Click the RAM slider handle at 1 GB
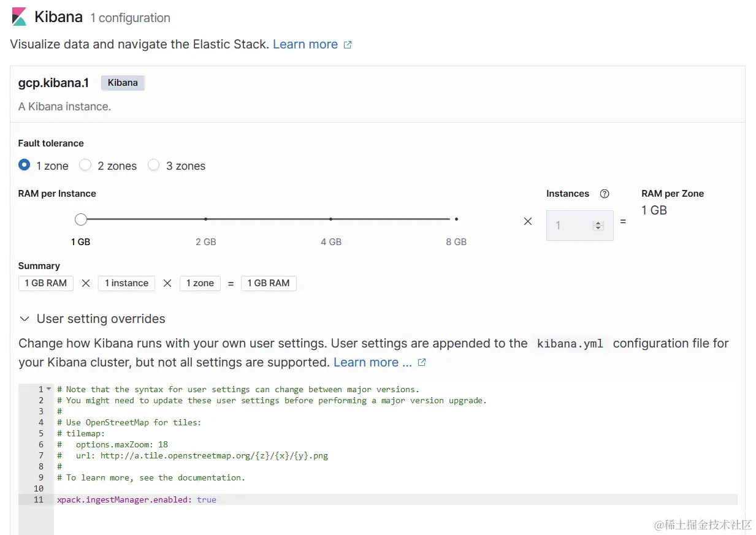The width and height of the screenshot is (756, 535). click(81, 219)
